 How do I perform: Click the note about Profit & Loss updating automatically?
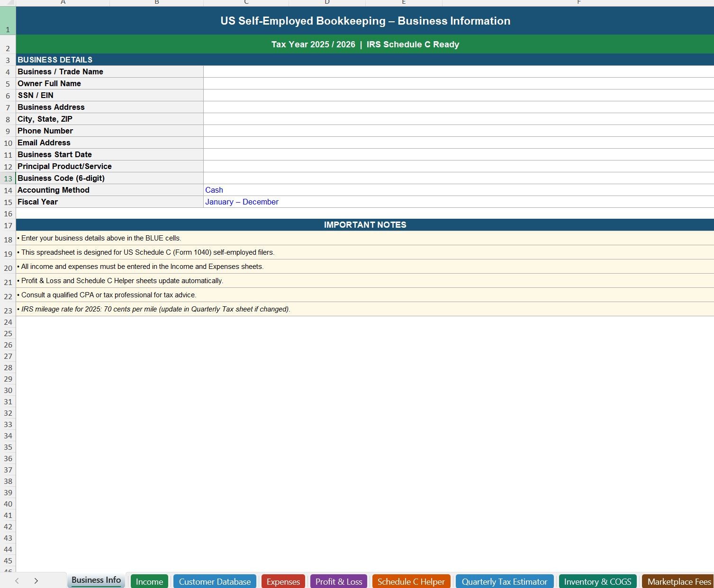tap(365, 281)
